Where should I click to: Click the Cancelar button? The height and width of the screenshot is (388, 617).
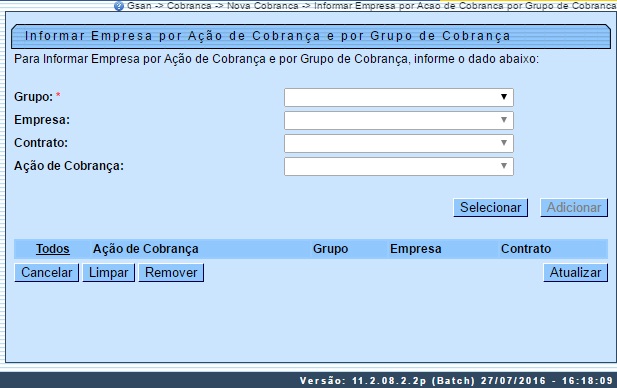[46, 272]
